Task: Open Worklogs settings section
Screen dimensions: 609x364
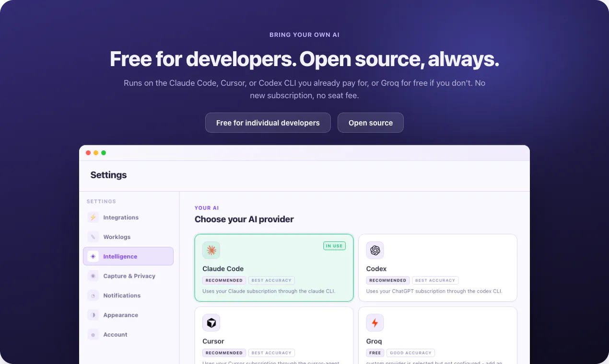Action: tap(128, 237)
